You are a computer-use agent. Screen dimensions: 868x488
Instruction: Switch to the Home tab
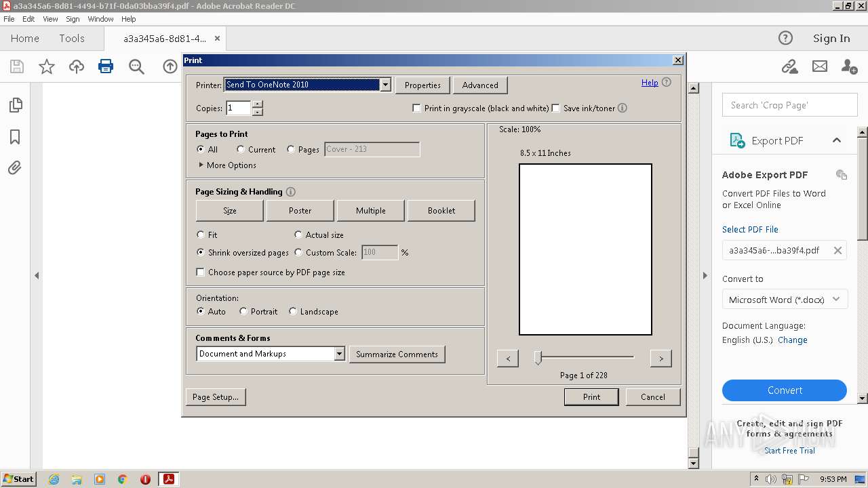pyautogui.click(x=25, y=39)
